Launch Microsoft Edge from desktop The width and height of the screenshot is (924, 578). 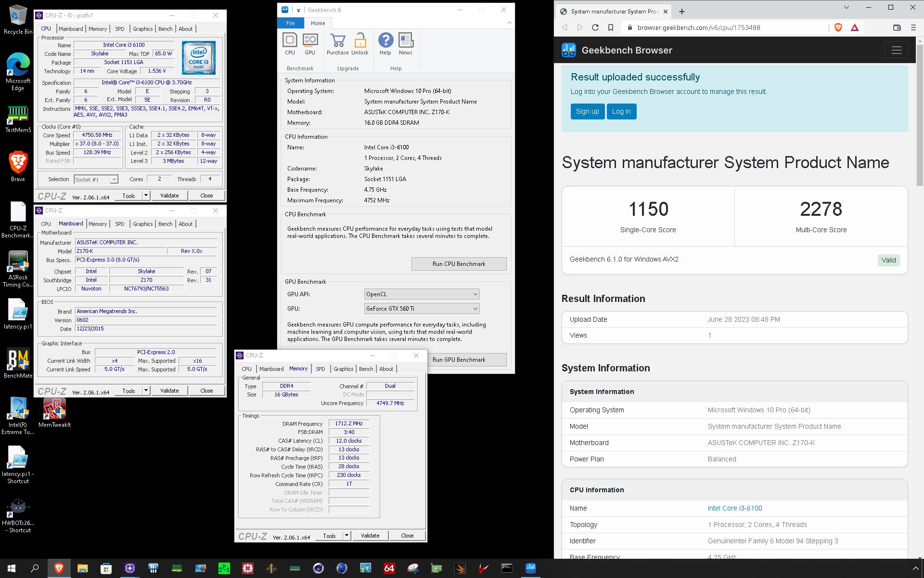coord(18,71)
